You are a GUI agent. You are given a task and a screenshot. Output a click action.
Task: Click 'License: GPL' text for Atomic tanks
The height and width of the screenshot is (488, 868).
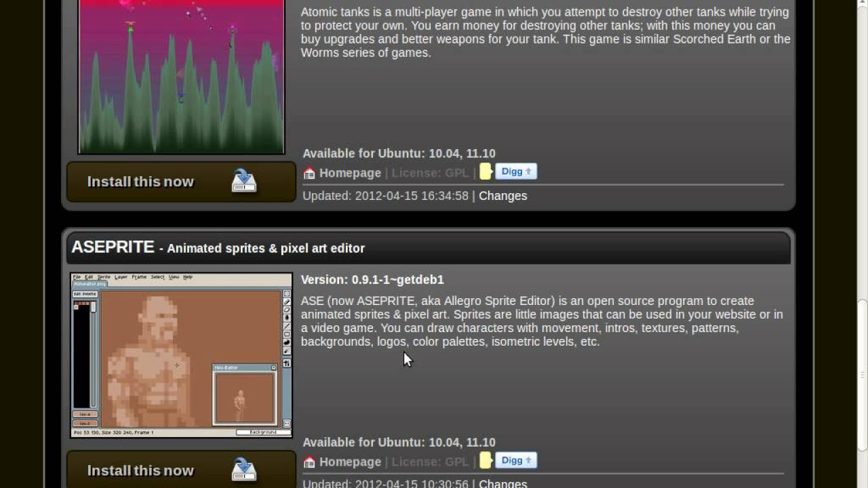[430, 173]
